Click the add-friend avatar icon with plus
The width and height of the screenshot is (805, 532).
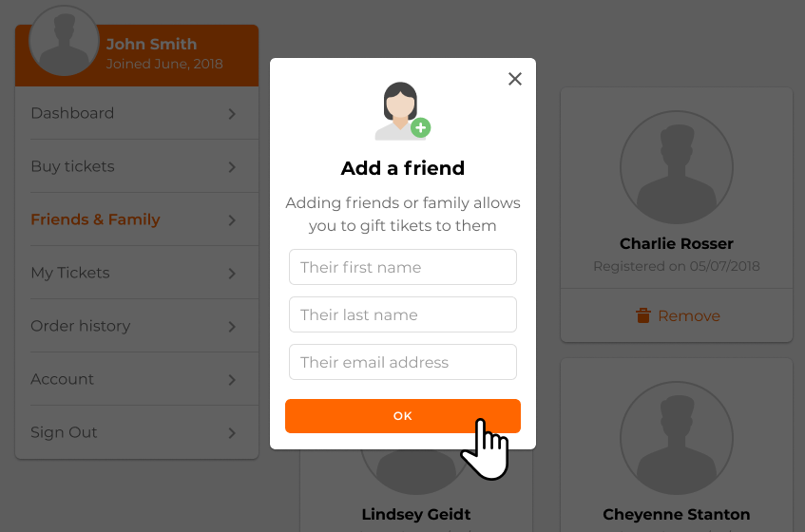[403, 111]
